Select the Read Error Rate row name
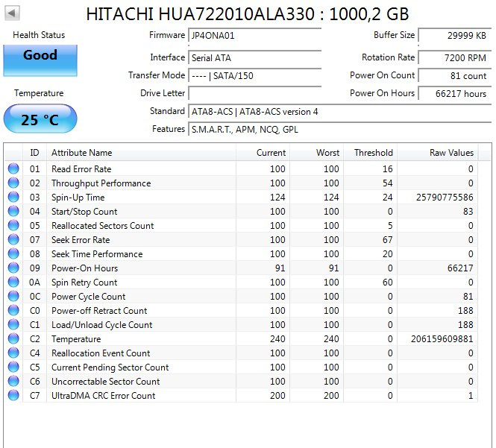This screenshot has width=496, height=448. (81, 168)
